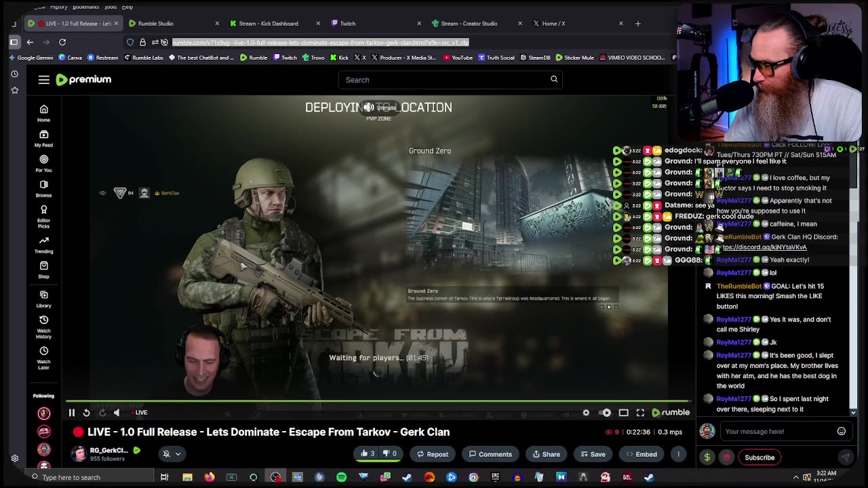This screenshot has width=868, height=488.
Task: Click the browser reload button
Action: (x=62, y=42)
